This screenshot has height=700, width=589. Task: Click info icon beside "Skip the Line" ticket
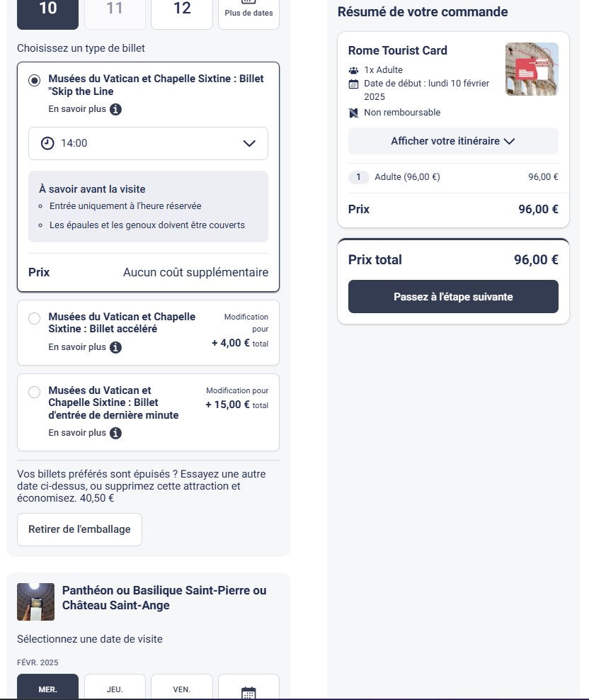[x=116, y=110]
